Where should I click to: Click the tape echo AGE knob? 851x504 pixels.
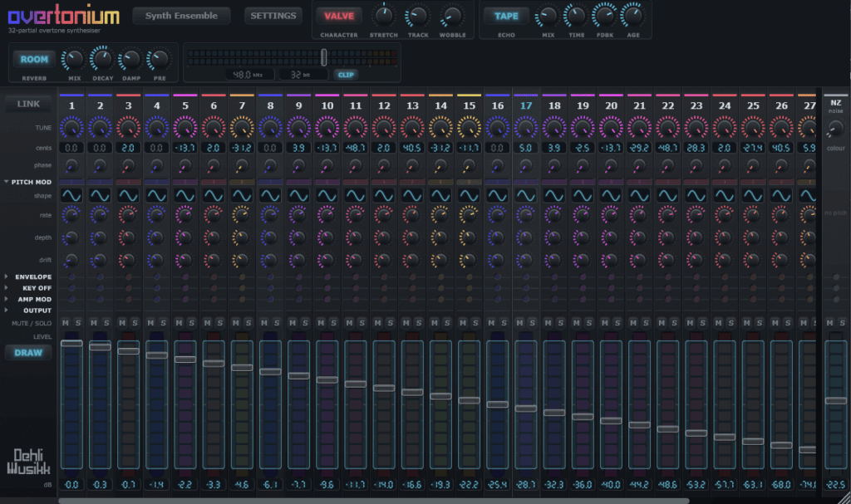(x=632, y=17)
